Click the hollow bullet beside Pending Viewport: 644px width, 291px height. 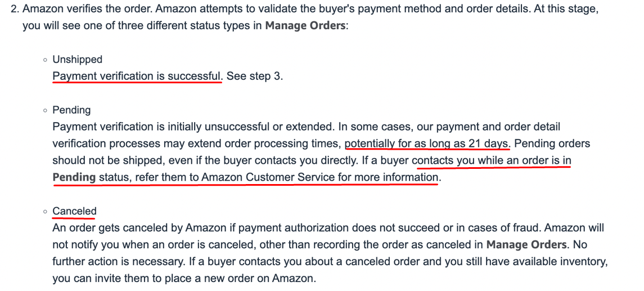[45, 110]
